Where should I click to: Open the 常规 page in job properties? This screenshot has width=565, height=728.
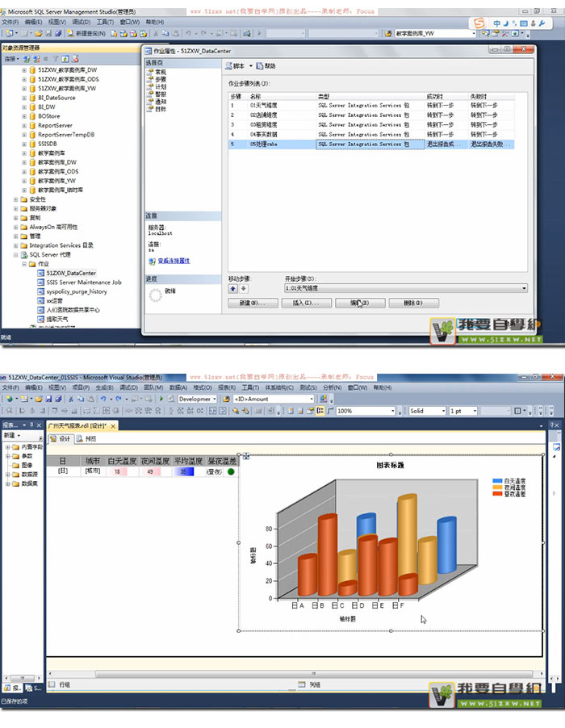click(160, 72)
